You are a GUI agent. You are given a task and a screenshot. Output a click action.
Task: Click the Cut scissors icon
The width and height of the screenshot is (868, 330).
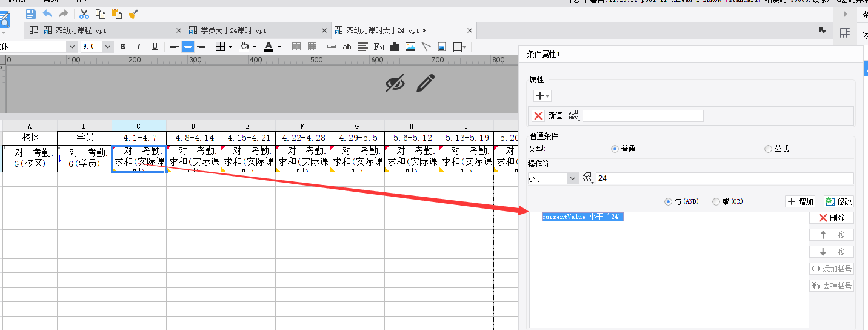[84, 13]
